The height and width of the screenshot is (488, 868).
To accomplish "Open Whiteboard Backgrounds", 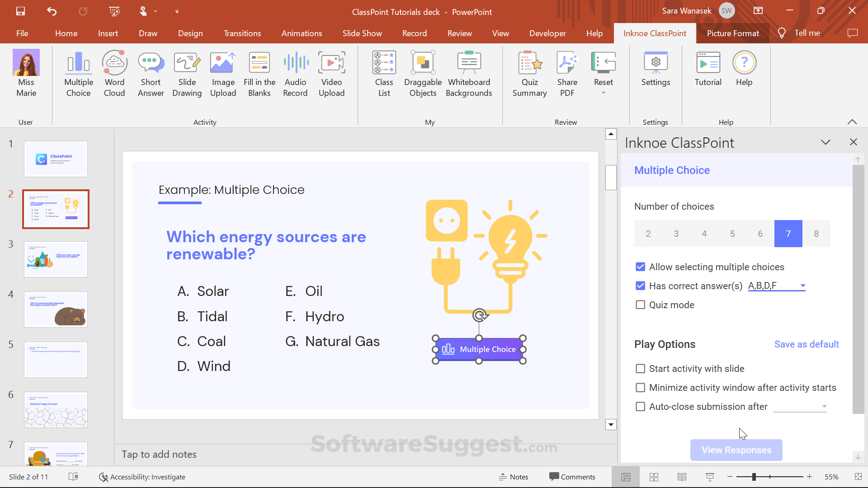I will click(x=469, y=72).
